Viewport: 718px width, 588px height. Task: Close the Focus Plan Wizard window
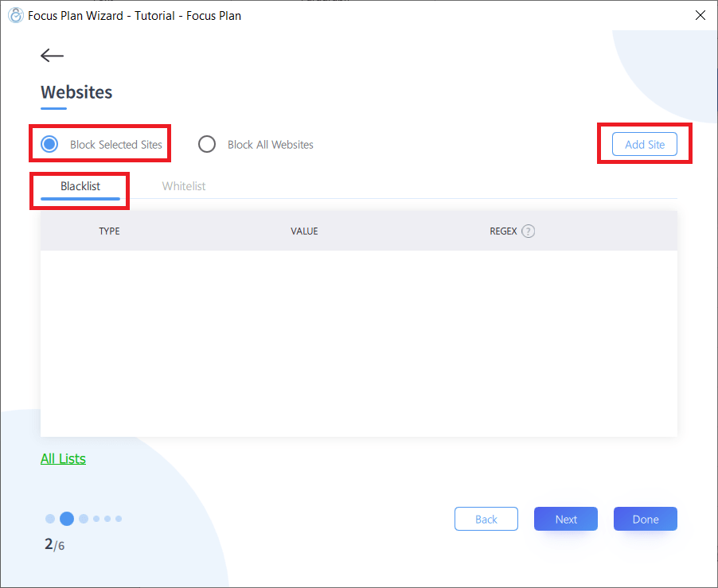click(700, 15)
